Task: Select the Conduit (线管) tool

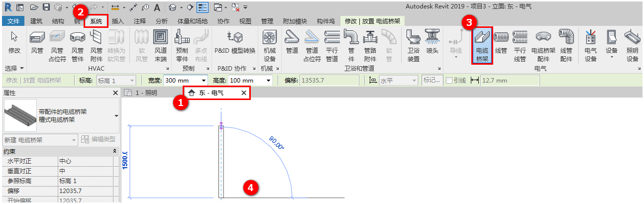Action: tap(501, 42)
